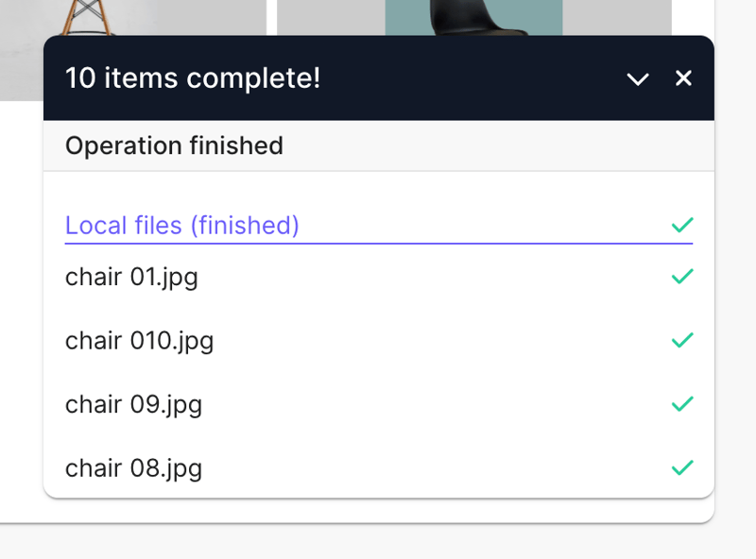Select the chair 01.jpg entry

pyautogui.click(x=131, y=277)
